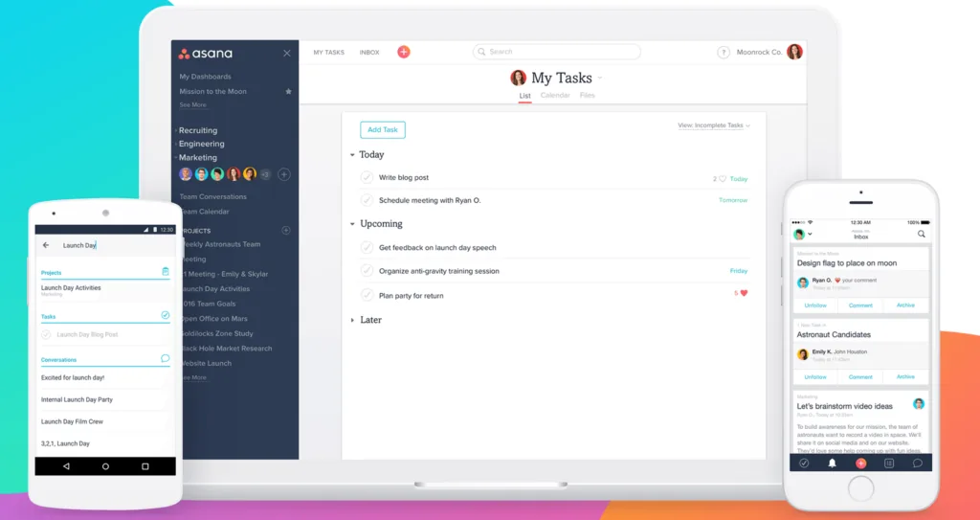Switch to the List tab
The width and height of the screenshot is (980, 520).
(x=525, y=96)
